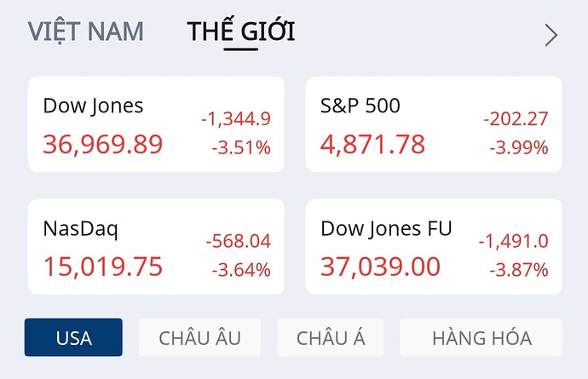This screenshot has width=588, height=379.
Task: Click the -202.27 S&P 500 point change
Action: tap(516, 119)
